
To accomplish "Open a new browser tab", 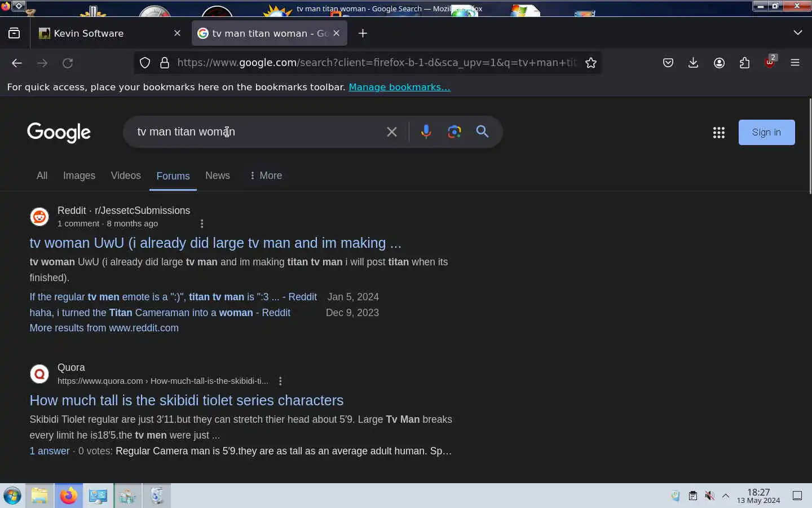I will pyautogui.click(x=363, y=33).
